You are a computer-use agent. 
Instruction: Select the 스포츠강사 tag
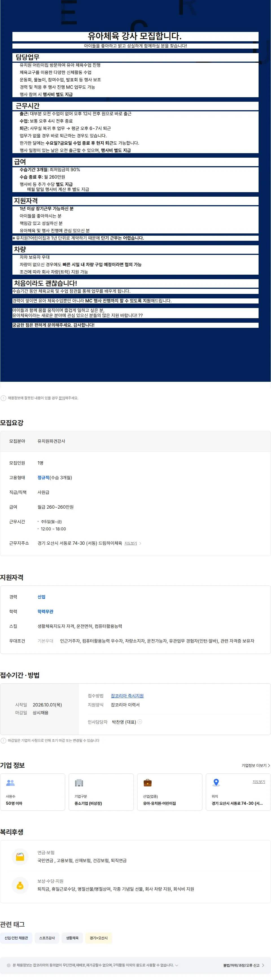pyautogui.click(x=47, y=938)
